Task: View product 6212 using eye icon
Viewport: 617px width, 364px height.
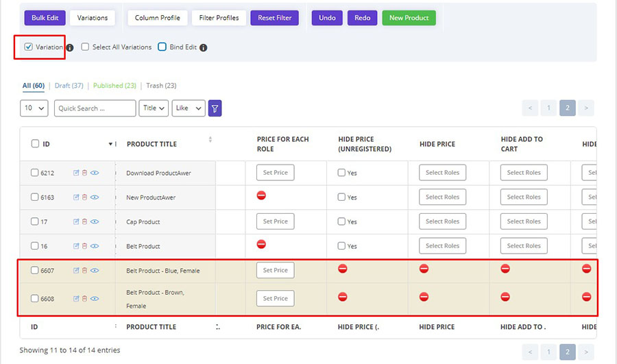Action: (x=95, y=173)
